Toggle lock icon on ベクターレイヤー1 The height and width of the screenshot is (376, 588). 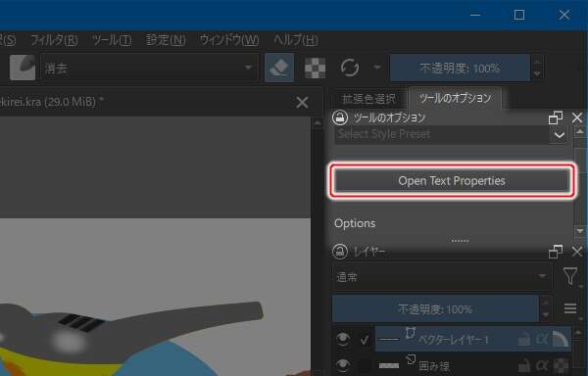tap(524, 340)
